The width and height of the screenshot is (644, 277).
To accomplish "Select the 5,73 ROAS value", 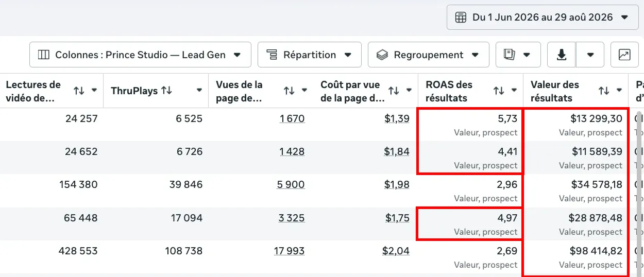I will (x=508, y=119).
